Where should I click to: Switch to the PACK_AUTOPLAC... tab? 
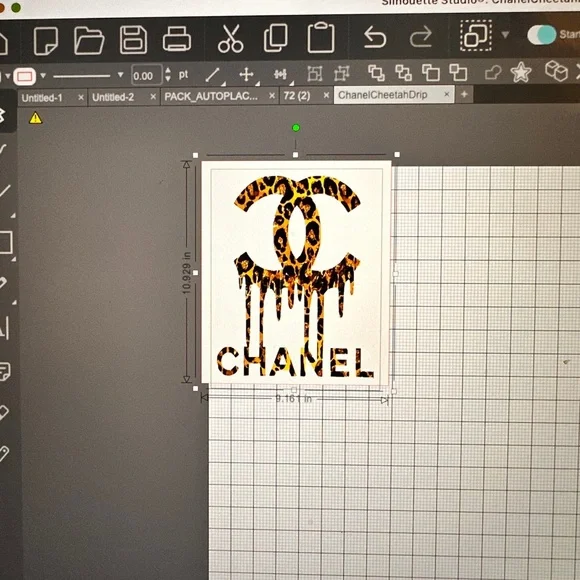[211, 97]
